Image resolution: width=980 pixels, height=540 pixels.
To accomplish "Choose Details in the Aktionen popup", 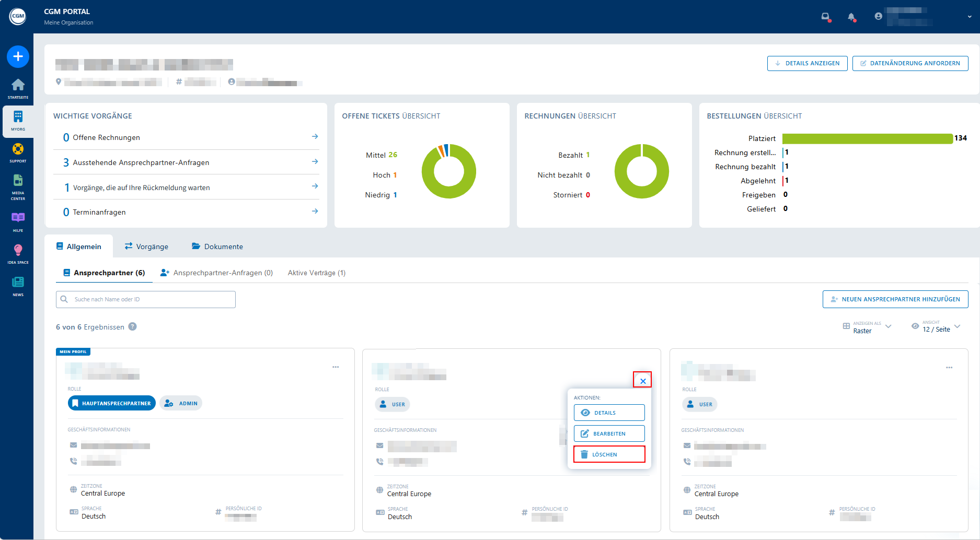I will click(609, 413).
